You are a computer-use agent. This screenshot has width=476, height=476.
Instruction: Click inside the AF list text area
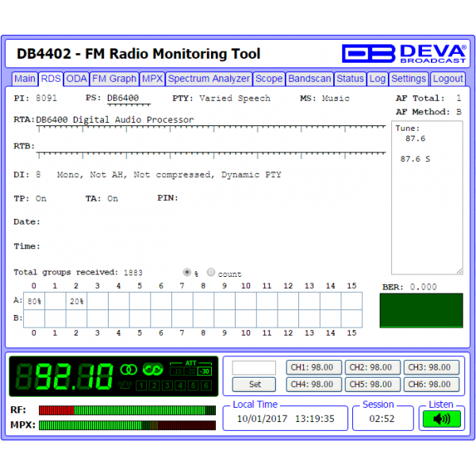tap(427, 198)
